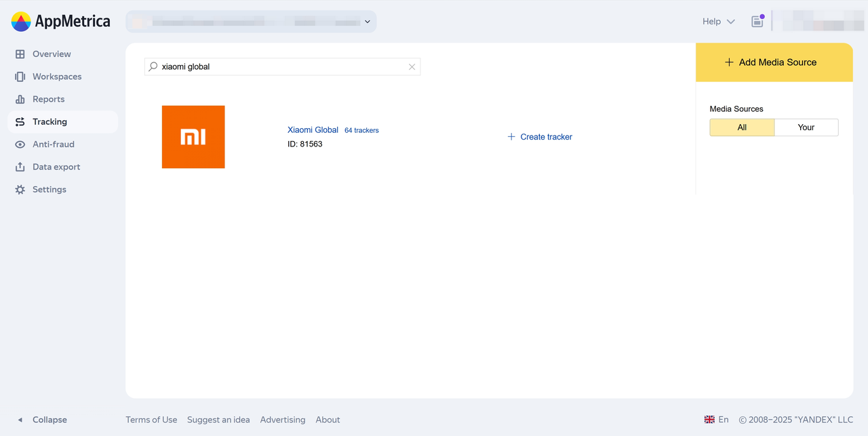868x436 pixels.
Task: Open the notifications news icon
Action: (x=757, y=21)
